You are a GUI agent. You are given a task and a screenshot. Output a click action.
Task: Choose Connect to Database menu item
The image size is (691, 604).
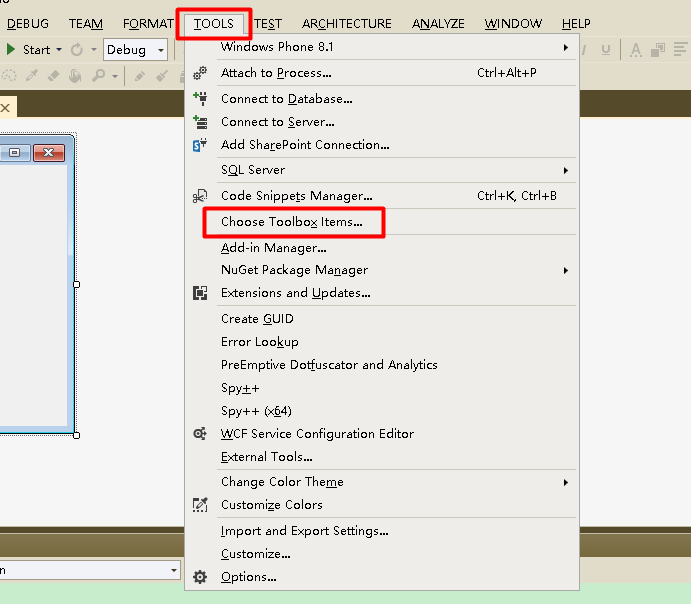(382, 99)
